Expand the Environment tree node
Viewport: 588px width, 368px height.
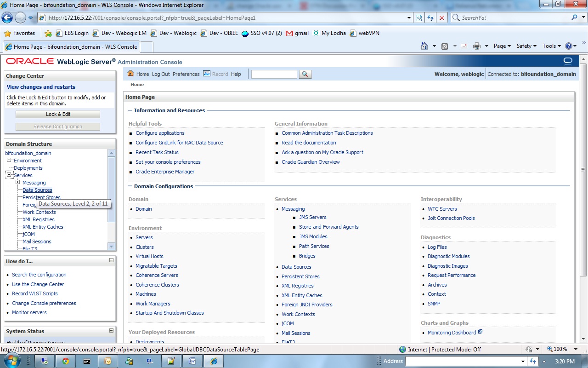(x=9, y=161)
